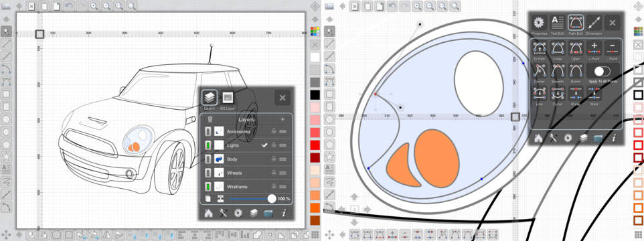
Task: Undo last action on left screen
Action: 69,6
